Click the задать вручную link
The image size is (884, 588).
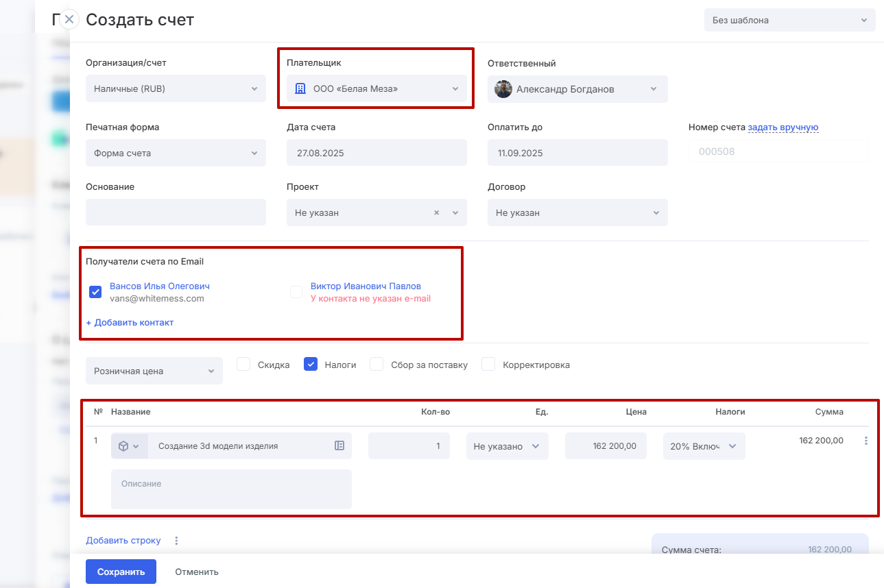pos(783,127)
